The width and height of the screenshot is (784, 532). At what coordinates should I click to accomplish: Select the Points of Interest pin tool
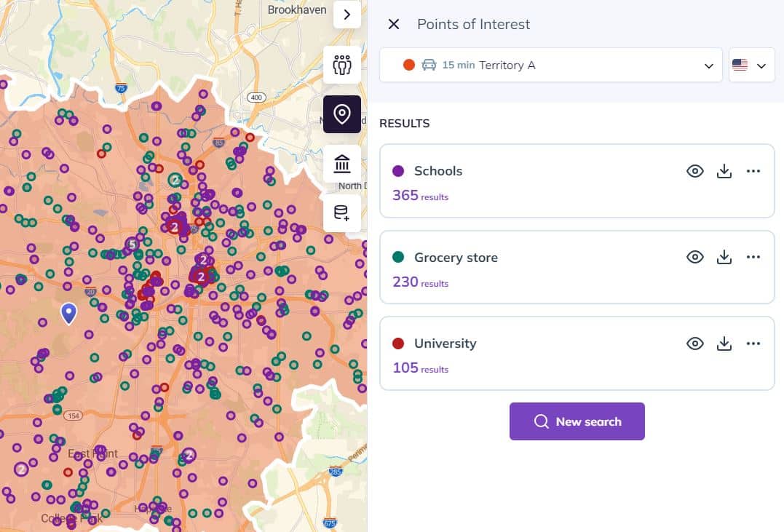coord(342,114)
